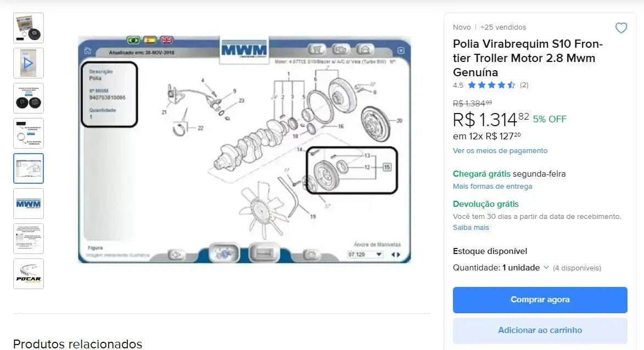The height and width of the screenshot is (350, 644).
Task: Open Ver os meios de pagamento link
Action: pos(500,150)
